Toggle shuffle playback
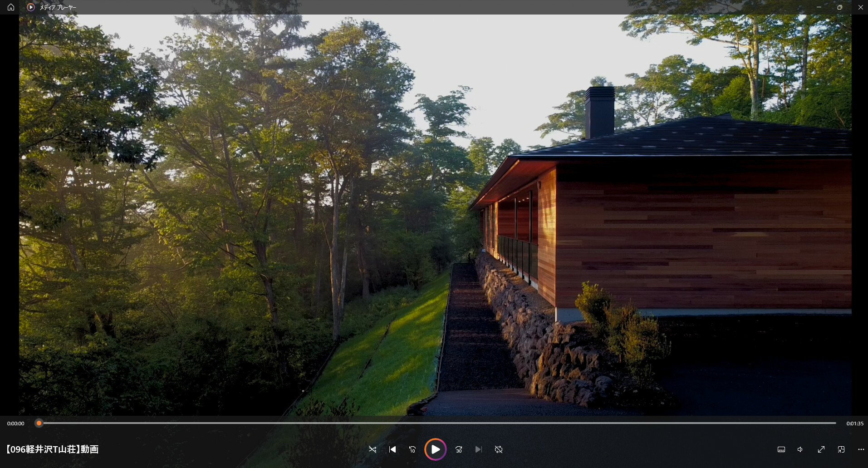 coord(373,449)
